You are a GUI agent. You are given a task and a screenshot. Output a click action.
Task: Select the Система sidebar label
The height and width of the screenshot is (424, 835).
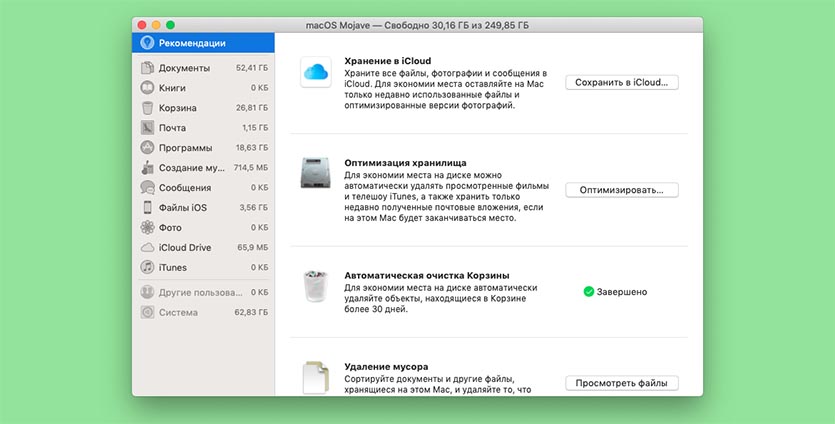coord(178,313)
